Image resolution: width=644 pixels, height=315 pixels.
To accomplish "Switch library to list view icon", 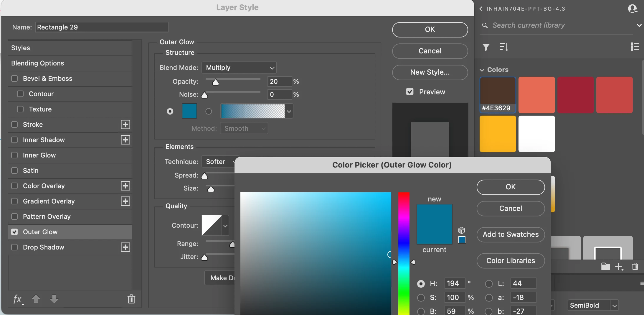I will tap(635, 47).
